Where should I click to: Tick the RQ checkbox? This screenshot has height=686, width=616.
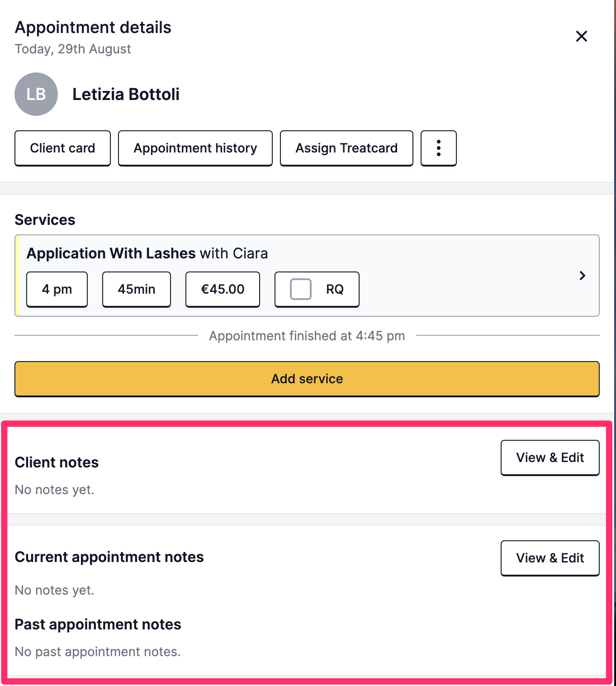tap(301, 289)
